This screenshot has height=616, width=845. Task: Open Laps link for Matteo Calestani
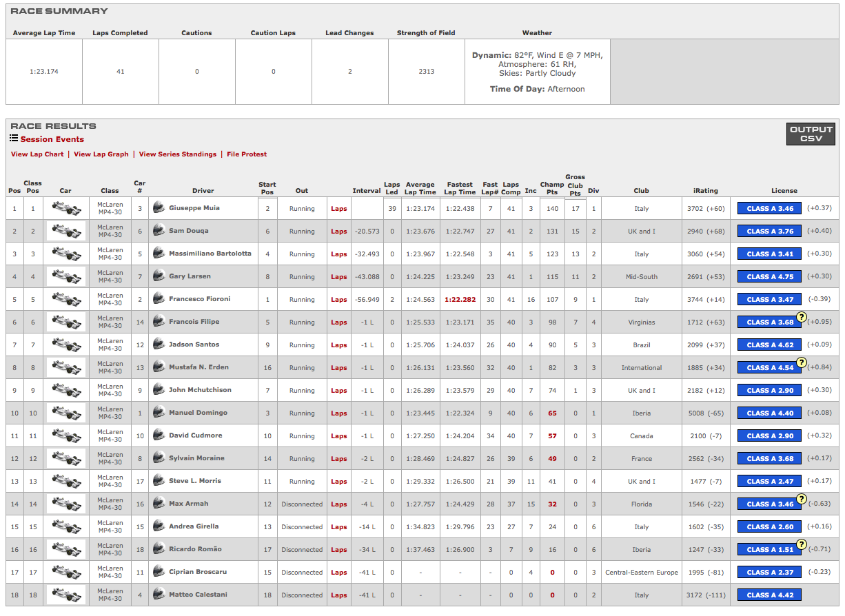(x=339, y=595)
